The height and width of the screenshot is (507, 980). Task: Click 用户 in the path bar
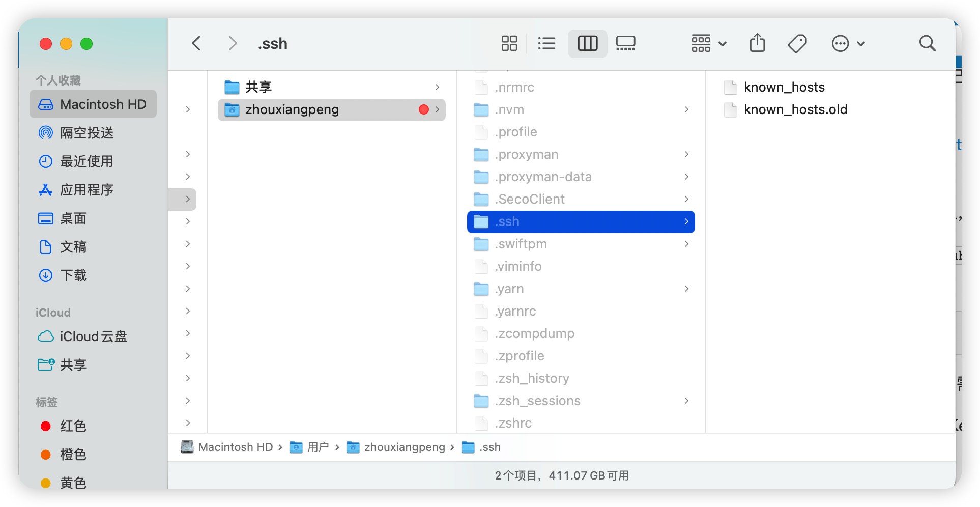pyautogui.click(x=309, y=447)
